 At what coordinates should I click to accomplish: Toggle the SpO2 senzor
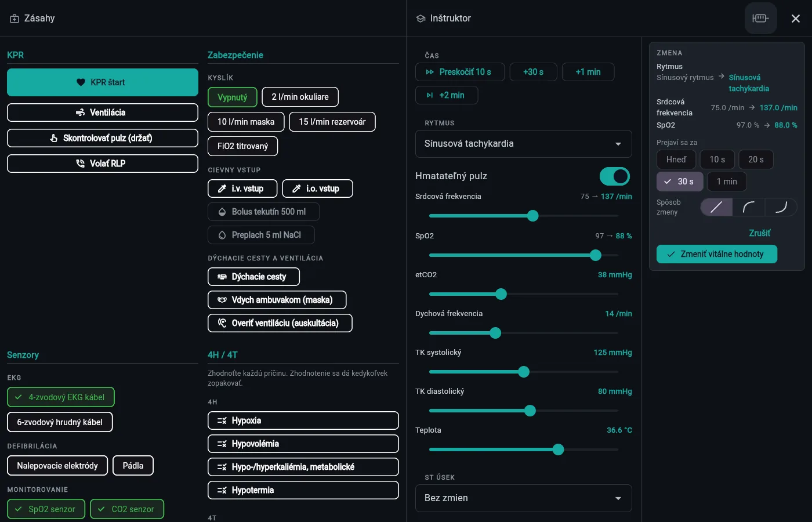pyautogui.click(x=46, y=509)
